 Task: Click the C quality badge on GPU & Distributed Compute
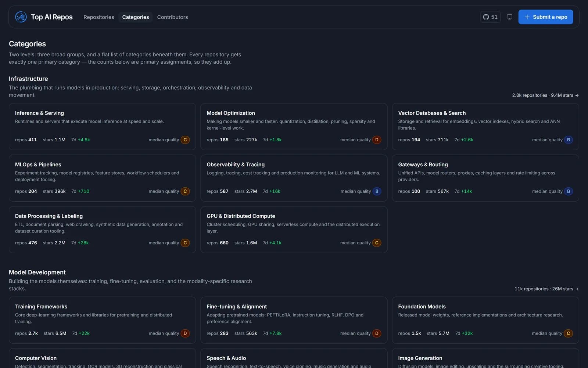[x=377, y=243]
